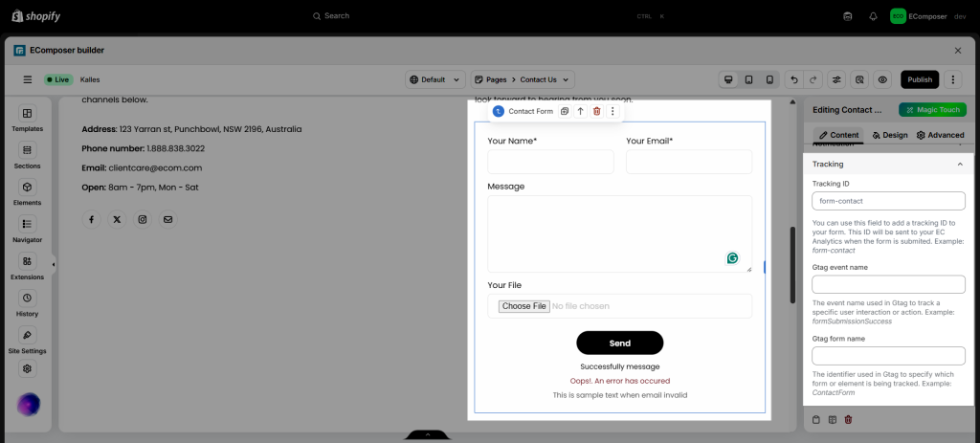
Task: Open the Sections panel
Action: click(27, 156)
